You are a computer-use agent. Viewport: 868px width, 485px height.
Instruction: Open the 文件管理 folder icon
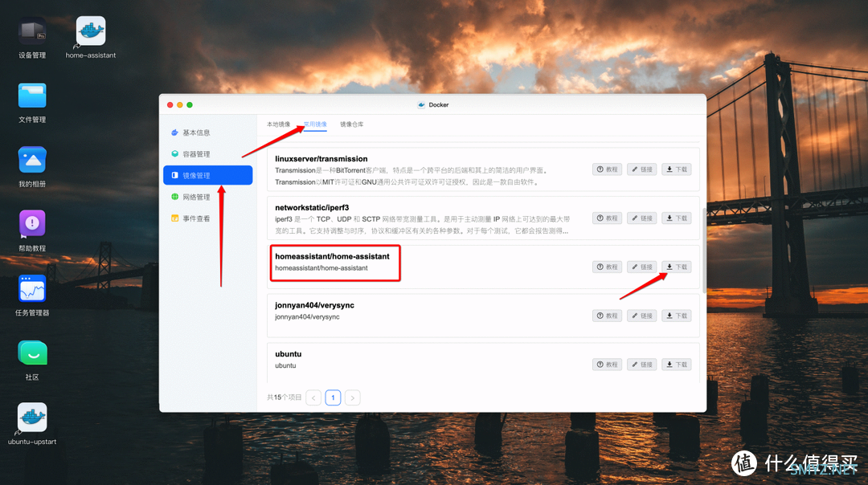coord(32,96)
